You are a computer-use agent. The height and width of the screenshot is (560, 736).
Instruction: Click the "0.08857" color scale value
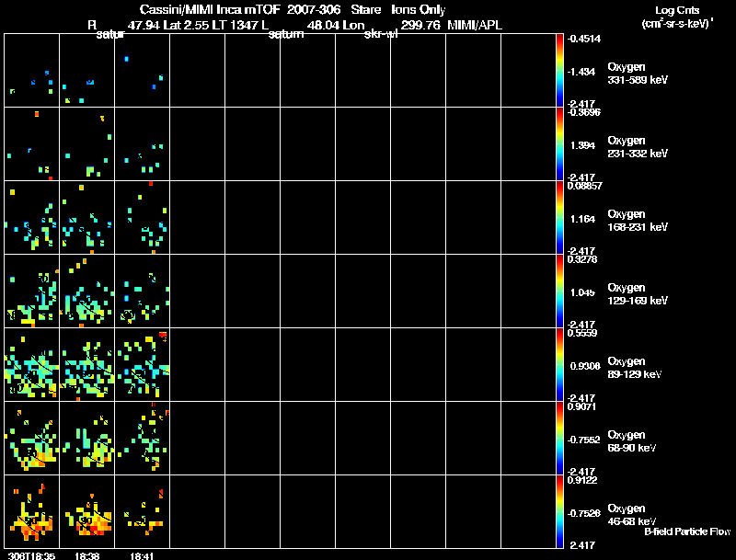(x=585, y=186)
